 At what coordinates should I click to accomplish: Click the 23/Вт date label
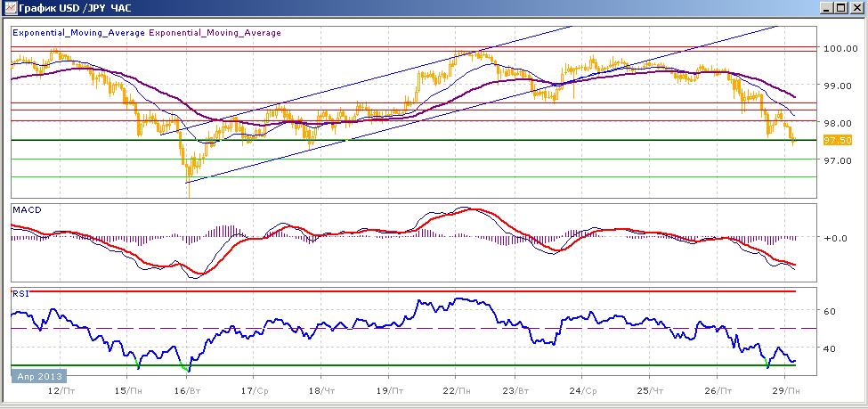pos(515,390)
